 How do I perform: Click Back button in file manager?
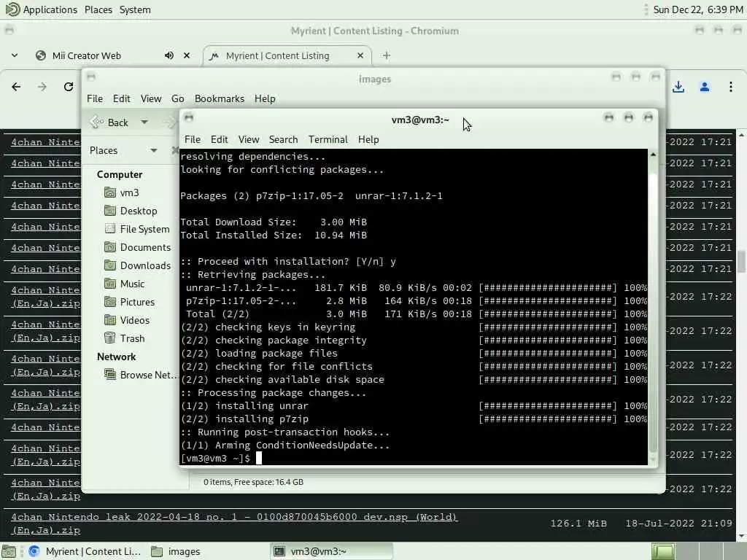point(109,122)
